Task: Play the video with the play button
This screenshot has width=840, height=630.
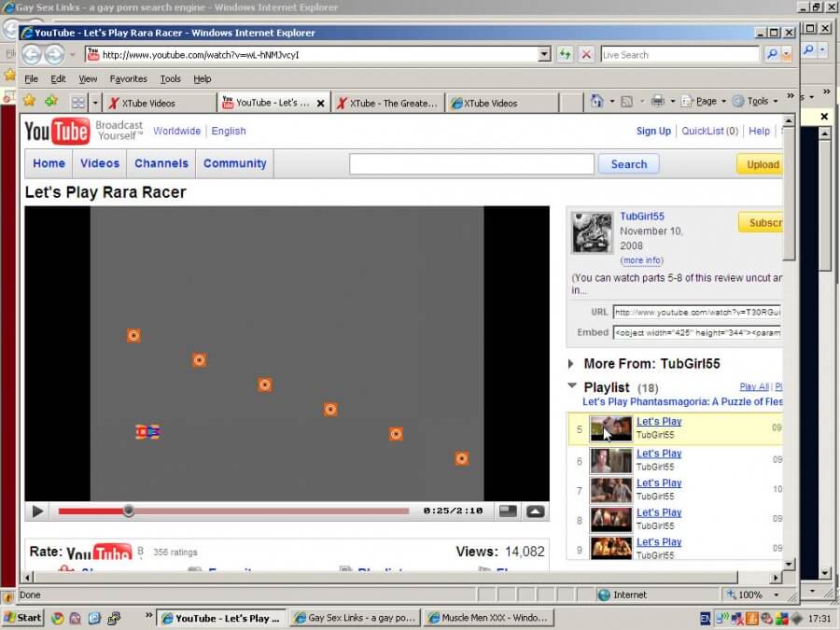Action: pyautogui.click(x=37, y=511)
